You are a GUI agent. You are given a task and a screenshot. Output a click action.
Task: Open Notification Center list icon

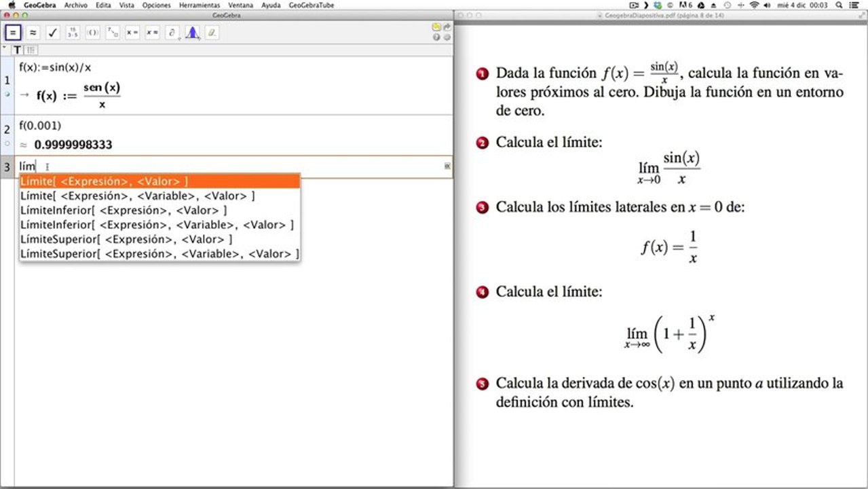point(854,5)
